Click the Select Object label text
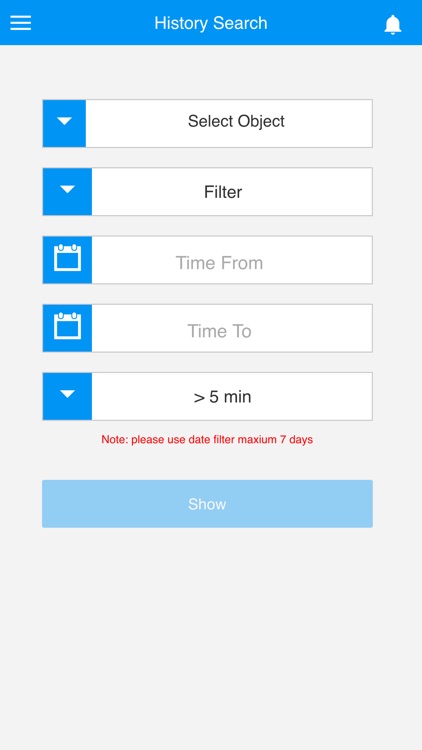The image size is (422, 750). click(236, 121)
